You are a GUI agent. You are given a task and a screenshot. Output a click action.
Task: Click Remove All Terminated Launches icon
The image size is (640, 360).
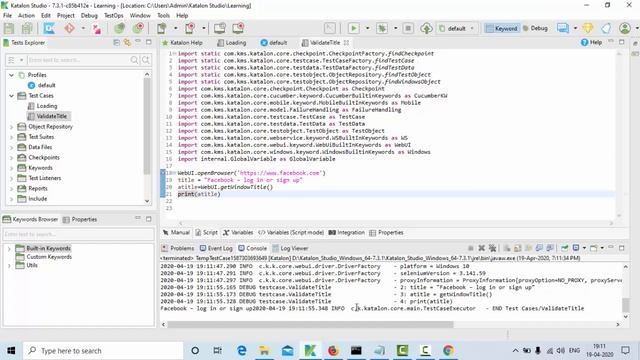click(x=493, y=248)
